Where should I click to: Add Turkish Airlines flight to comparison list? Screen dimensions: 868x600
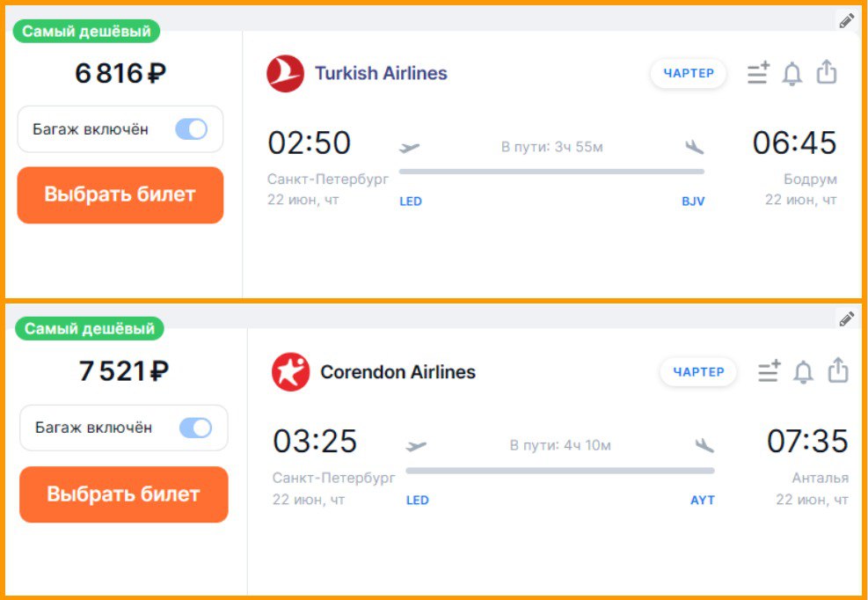758,73
